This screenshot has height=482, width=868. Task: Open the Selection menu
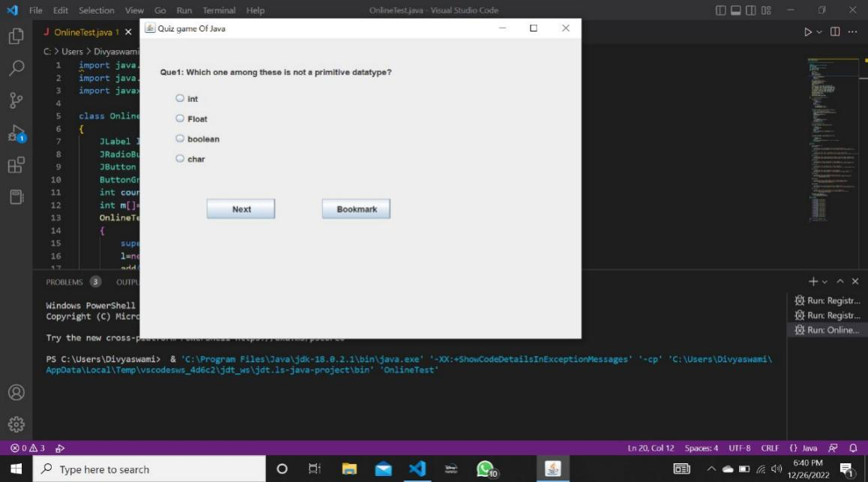pyautogui.click(x=97, y=10)
